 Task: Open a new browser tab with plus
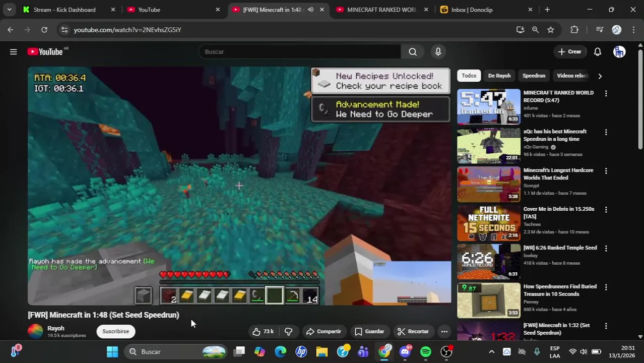coord(547,10)
